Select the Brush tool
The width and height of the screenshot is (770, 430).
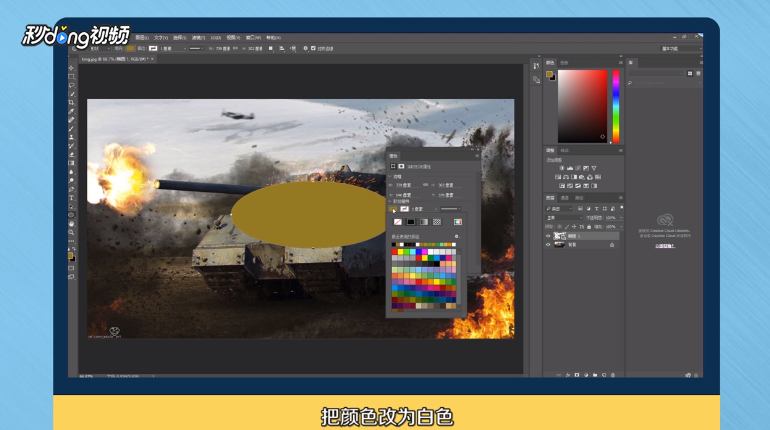(72, 129)
